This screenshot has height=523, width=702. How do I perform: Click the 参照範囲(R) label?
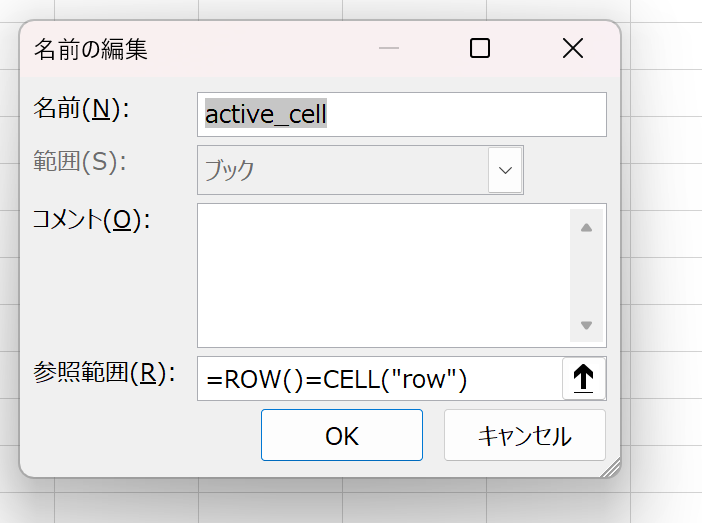[x=103, y=374]
